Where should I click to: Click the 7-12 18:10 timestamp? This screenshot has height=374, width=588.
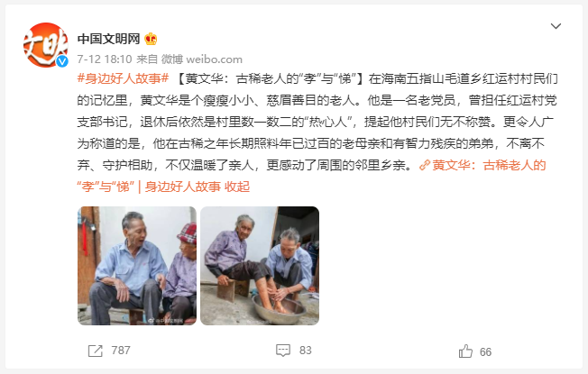(x=105, y=59)
